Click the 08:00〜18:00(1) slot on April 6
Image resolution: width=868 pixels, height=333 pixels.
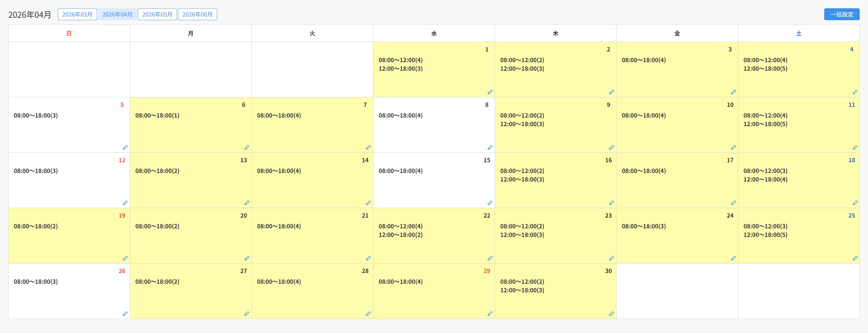(157, 115)
